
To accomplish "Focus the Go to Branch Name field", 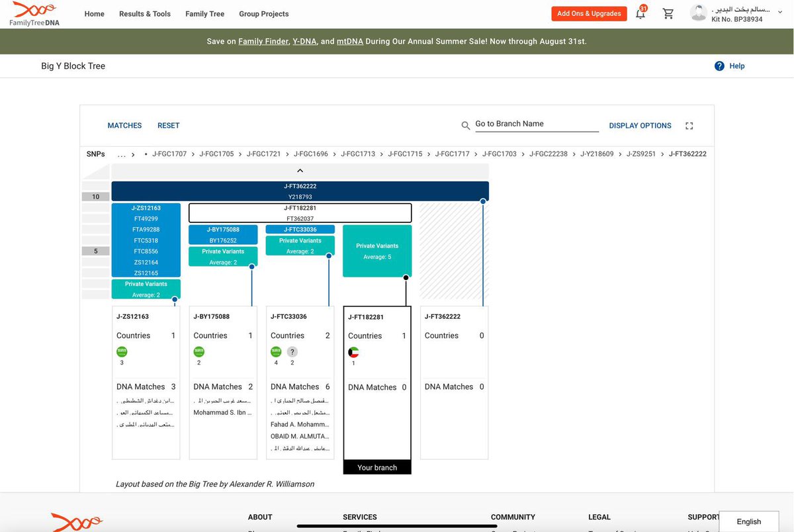I will point(537,124).
